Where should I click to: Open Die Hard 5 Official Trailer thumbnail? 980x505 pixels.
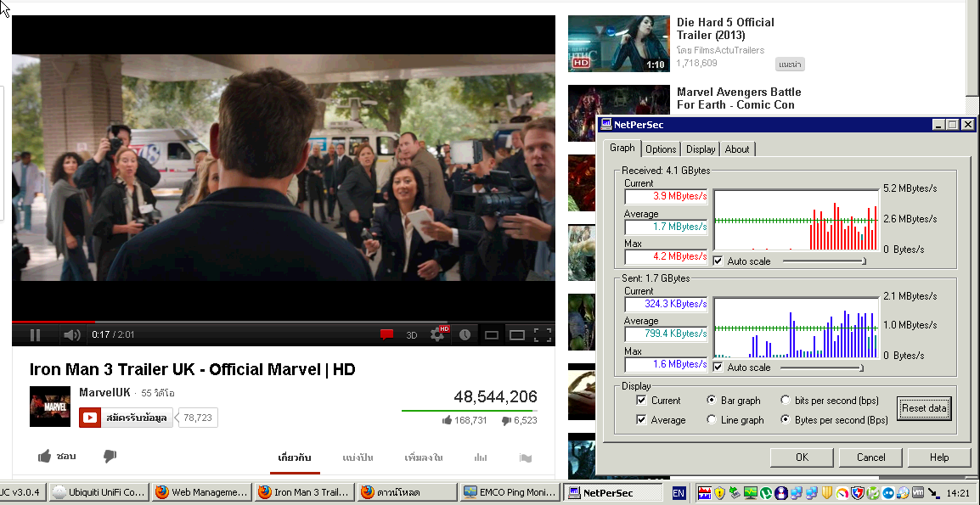(x=618, y=43)
